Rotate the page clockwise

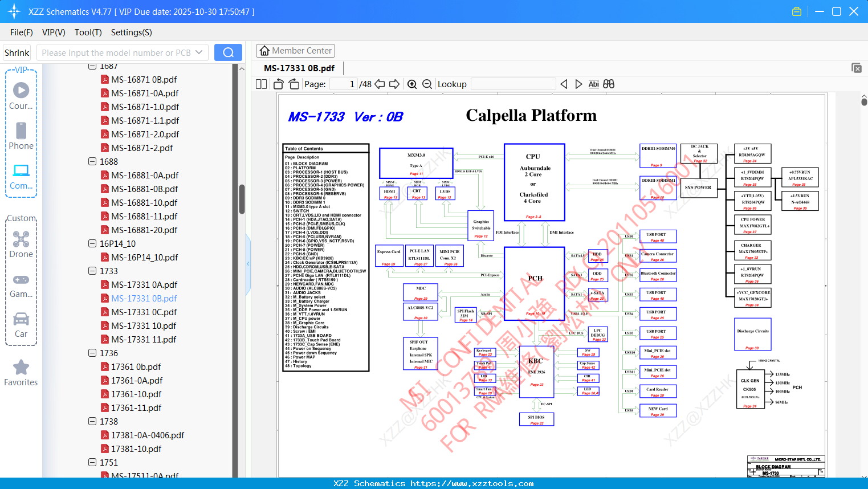pyautogui.click(x=294, y=84)
